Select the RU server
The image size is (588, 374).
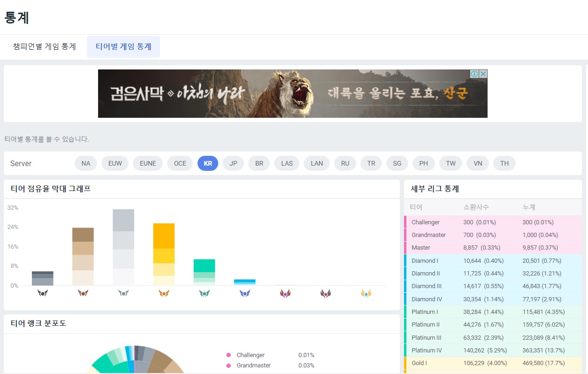(x=345, y=163)
